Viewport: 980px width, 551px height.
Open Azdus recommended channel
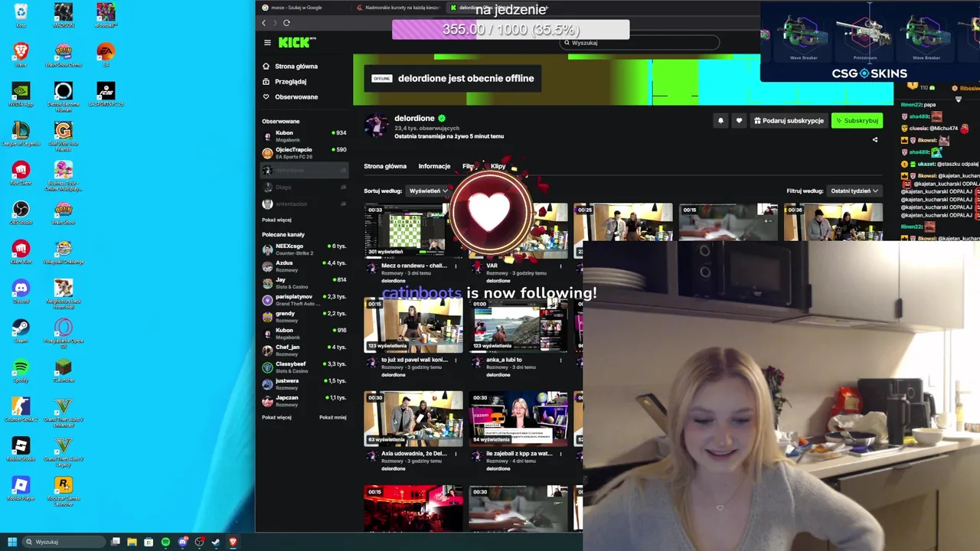pyautogui.click(x=304, y=266)
